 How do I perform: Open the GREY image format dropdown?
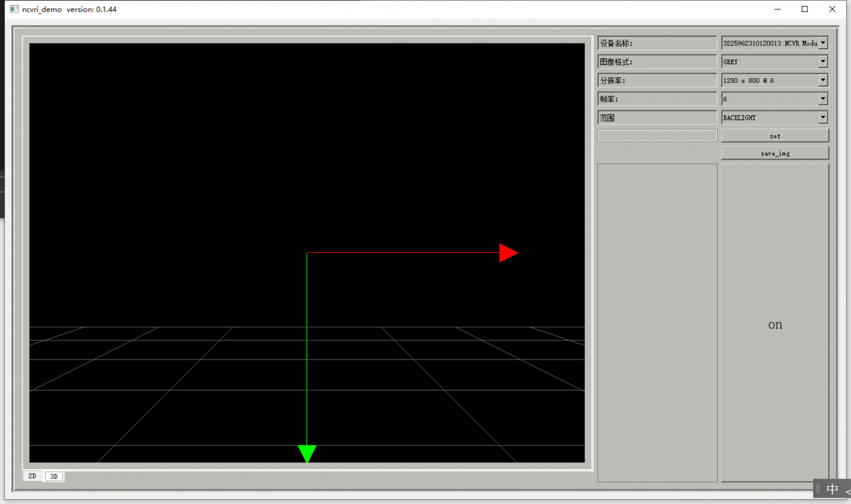[x=774, y=62]
